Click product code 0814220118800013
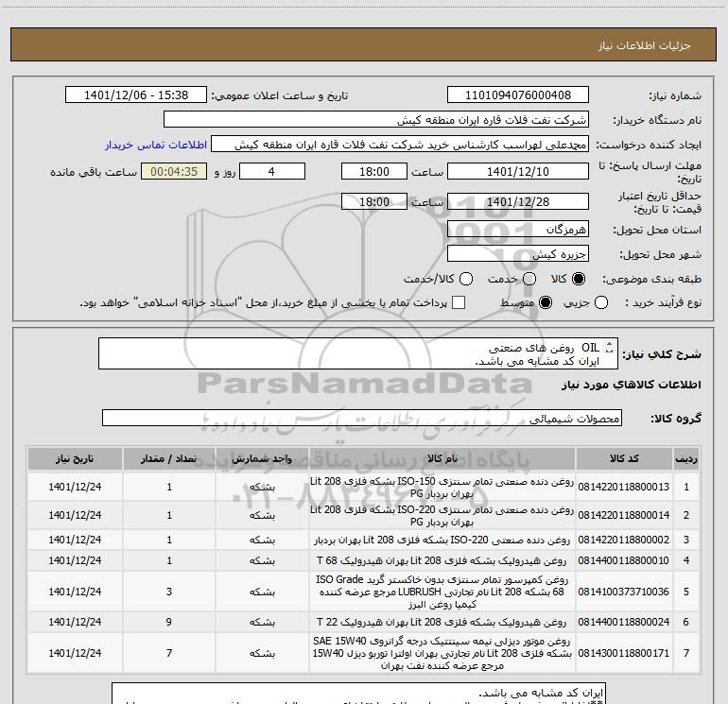Viewport: 728px width, 704px height. click(624, 487)
